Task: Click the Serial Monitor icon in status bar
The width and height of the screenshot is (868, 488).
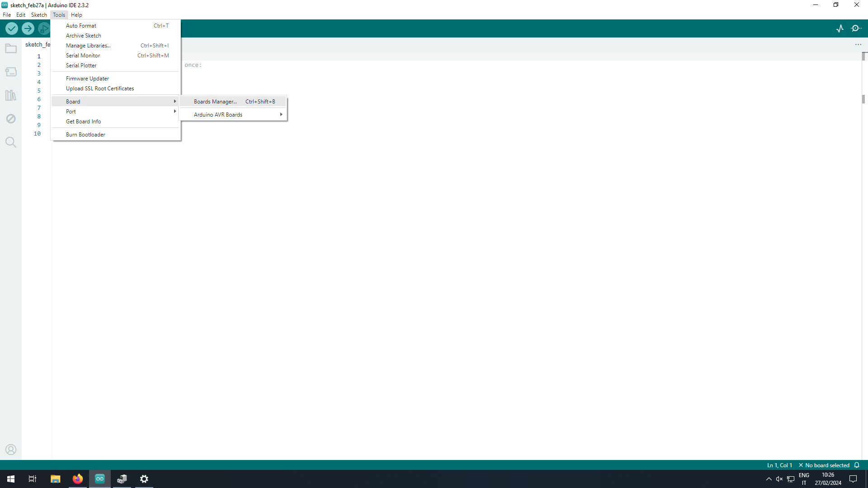Action: 857,28
